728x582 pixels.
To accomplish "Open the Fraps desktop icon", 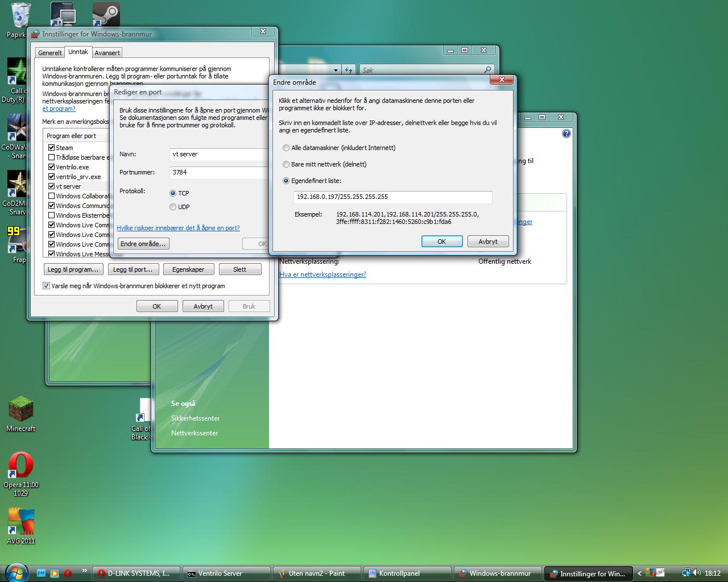I will pos(16,244).
